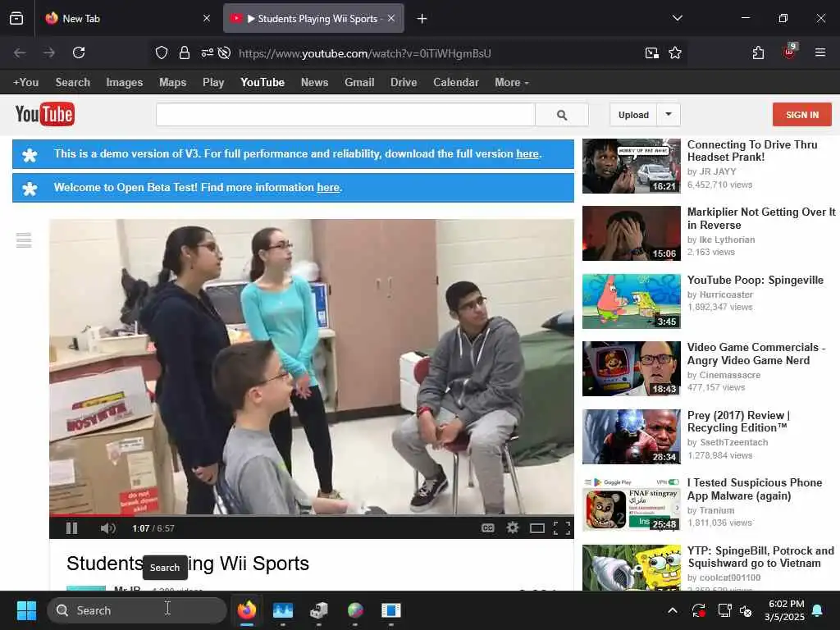
Task: Open Images in the Google top bar
Action: pyautogui.click(x=125, y=83)
